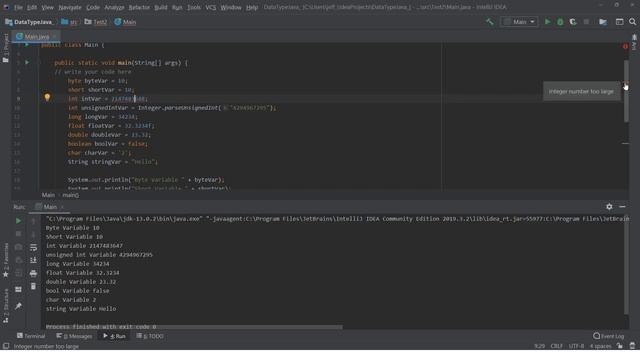Rerun Main with green arrow in Run panel
This screenshot has height=360, width=640.
18,221
